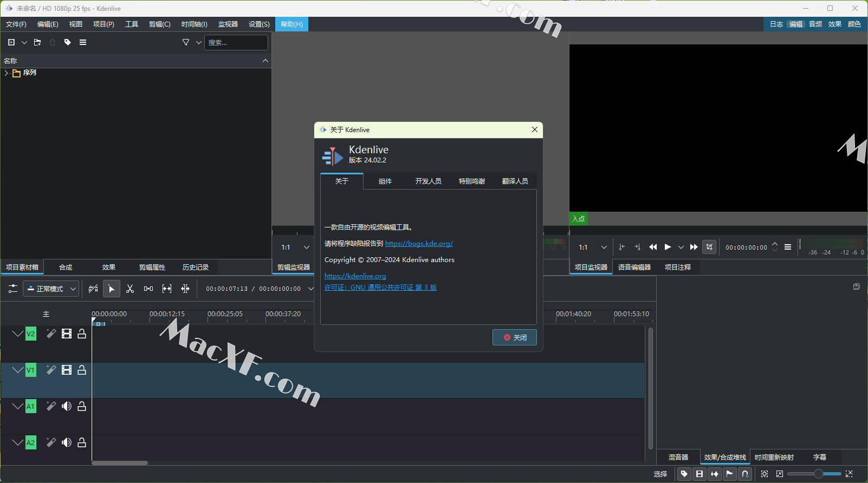Open the https://kdenlive.org link
The image size is (868, 483).
point(355,276)
